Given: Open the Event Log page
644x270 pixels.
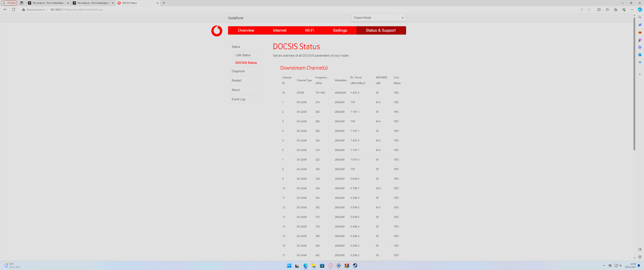Looking at the screenshot, I should coord(238,99).
